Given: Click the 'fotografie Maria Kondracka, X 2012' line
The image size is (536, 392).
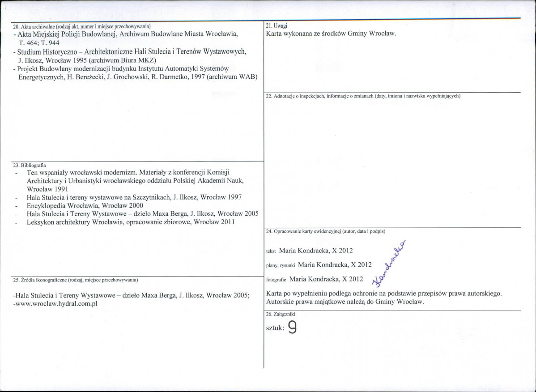Looking at the screenshot, I should tap(314, 279).
